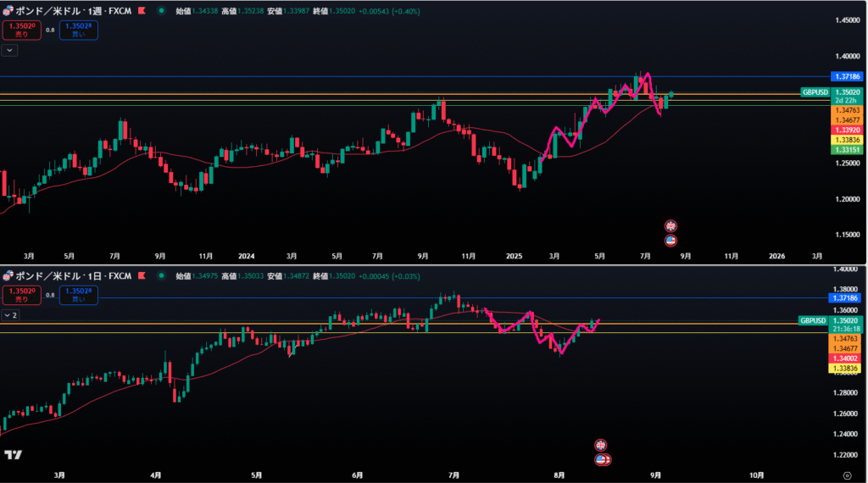Open symbol search from the ポンド/米ドル · 1日 title
This screenshot has width=868, height=483.
[73, 275]
